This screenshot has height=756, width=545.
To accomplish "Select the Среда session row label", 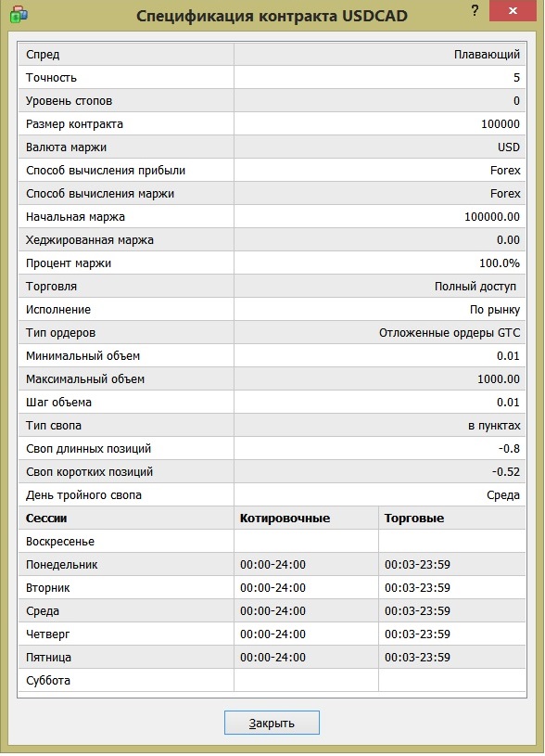I will click(x=43, y=611).
